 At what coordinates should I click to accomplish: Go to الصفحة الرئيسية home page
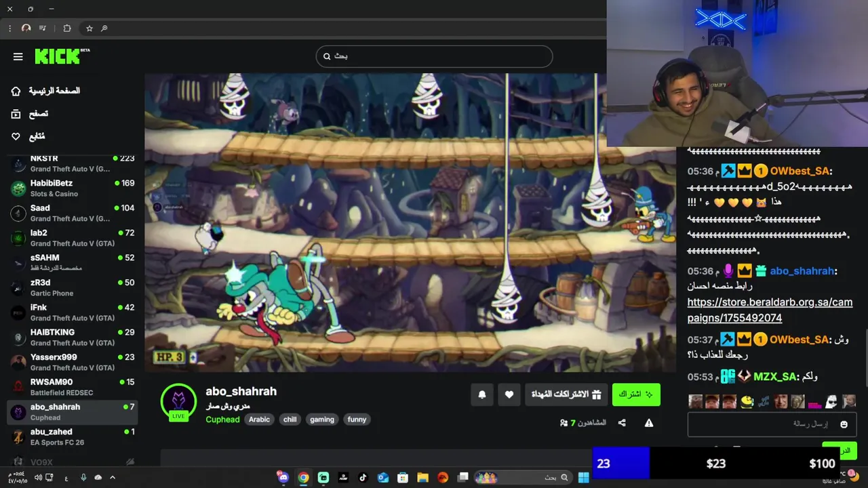point(46,91)
